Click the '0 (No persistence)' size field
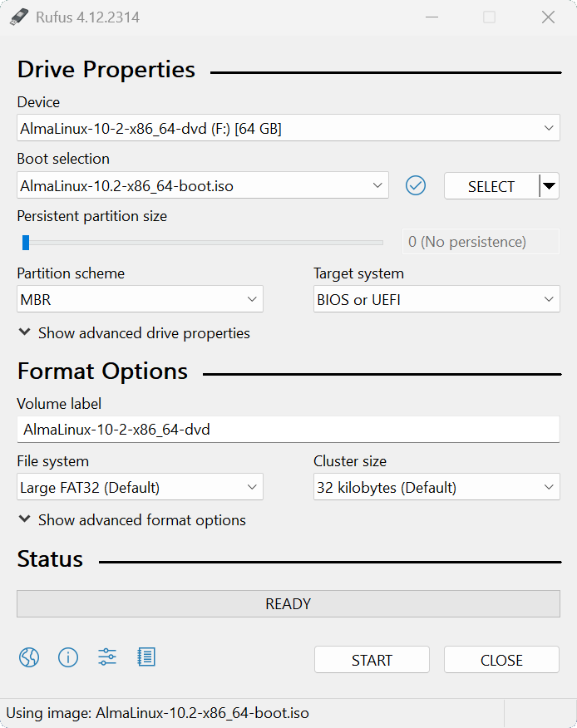 [481, 242]
